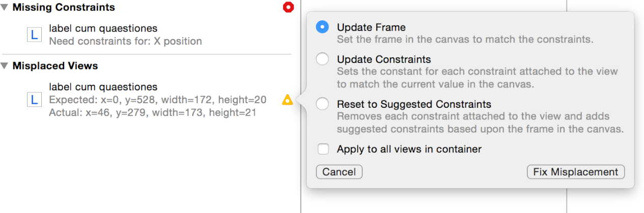Click the red error icon beside Missing Constraints
Image resolution: width=644 pixels, height=213 pixels.
coord(289,8)
